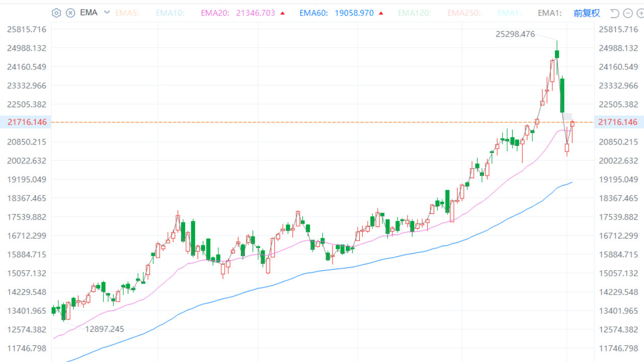Zoom out the chart with minus icon

627,13
